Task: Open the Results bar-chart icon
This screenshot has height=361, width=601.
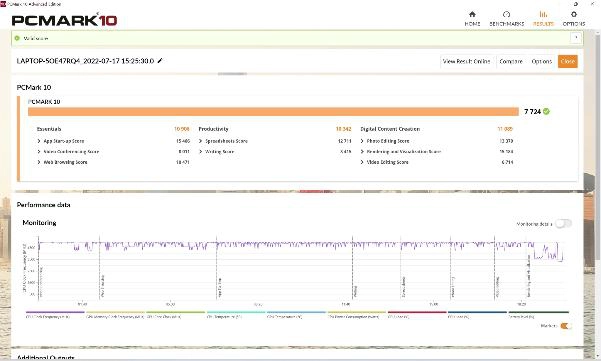Action: pos(543,15)
